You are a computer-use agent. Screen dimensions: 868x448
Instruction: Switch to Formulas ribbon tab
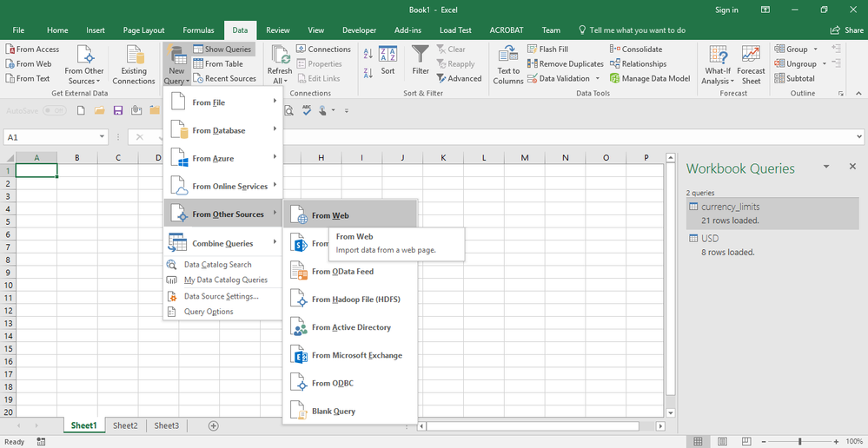coord(198,30)
